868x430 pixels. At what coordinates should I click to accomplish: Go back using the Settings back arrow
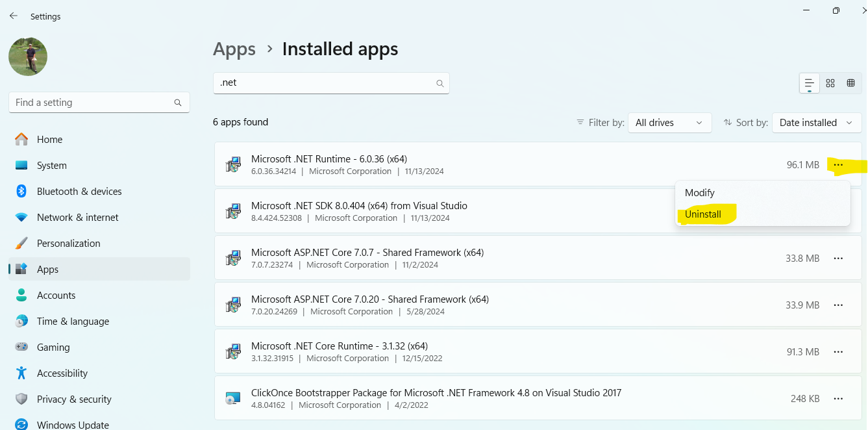[13, 16]
